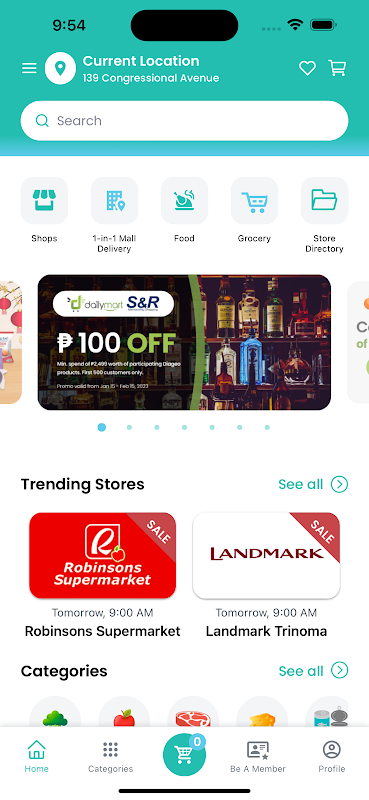Image resolution: width=369 pixels, height=800 pixels.
Task: Open the Store Directory folder icon
Action: 324,201
